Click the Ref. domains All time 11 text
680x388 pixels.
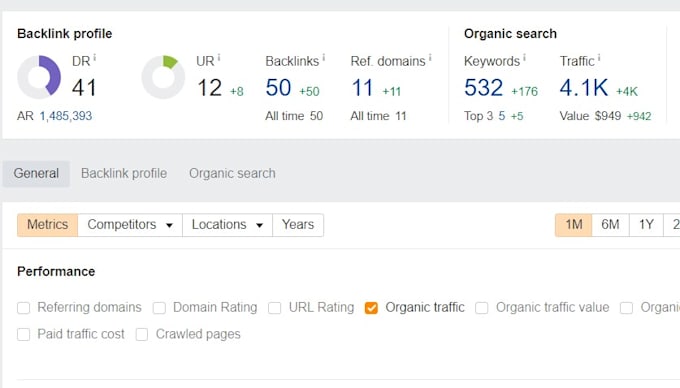(378, 116)
